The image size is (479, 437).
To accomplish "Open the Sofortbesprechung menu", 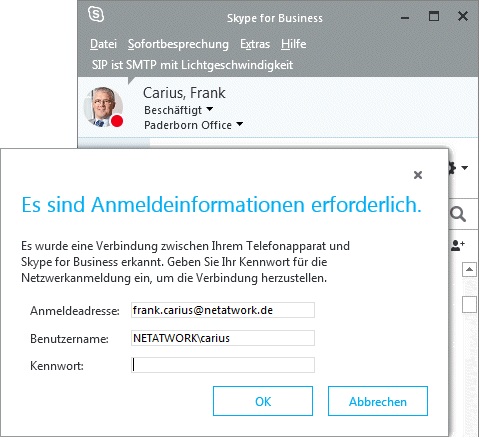I will [x=178, y=44].
